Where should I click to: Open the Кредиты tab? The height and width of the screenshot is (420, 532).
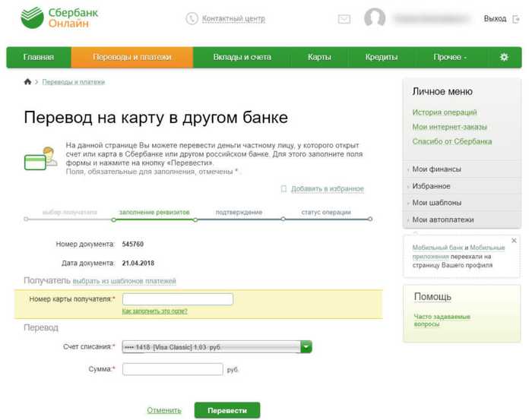click(x=382, y=57)
